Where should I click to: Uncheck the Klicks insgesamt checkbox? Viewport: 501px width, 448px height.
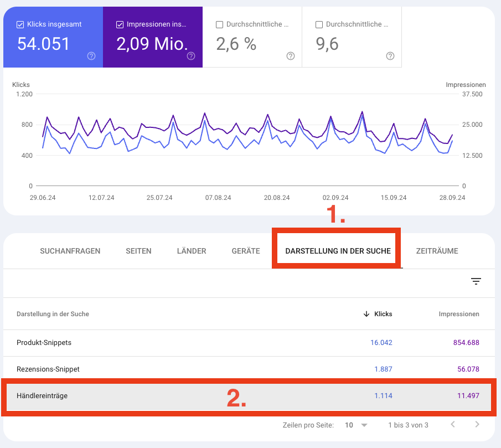pyautogui.click(x=20, y=24)
